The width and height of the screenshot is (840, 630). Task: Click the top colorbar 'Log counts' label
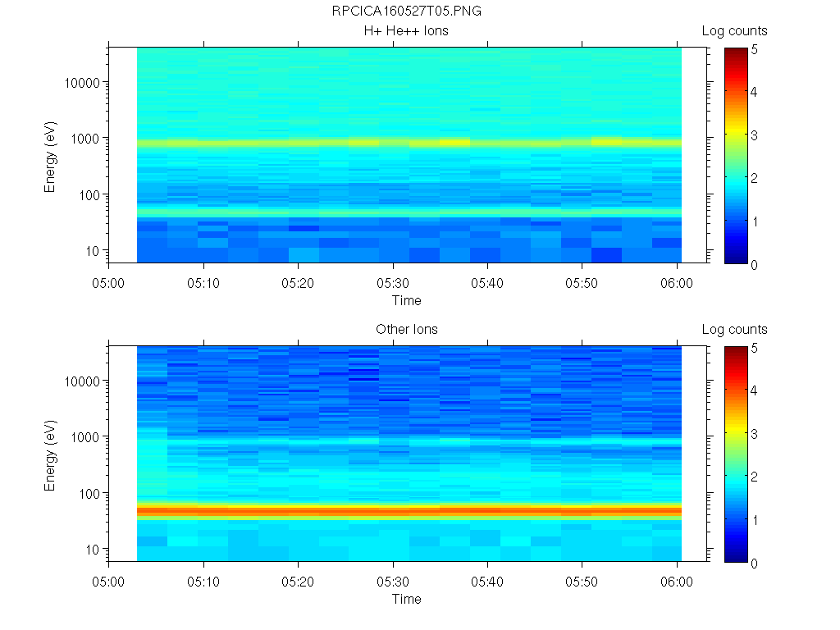734,31
